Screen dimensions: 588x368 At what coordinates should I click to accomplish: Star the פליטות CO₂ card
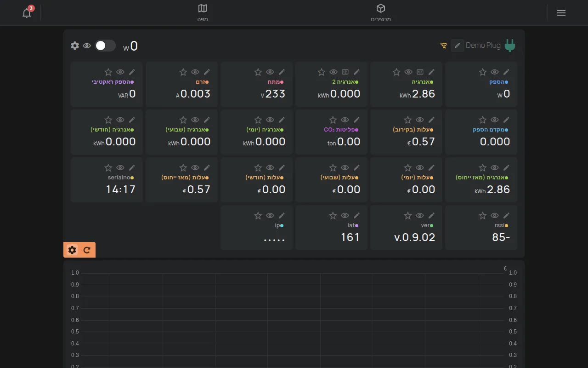tap(333, 120)
